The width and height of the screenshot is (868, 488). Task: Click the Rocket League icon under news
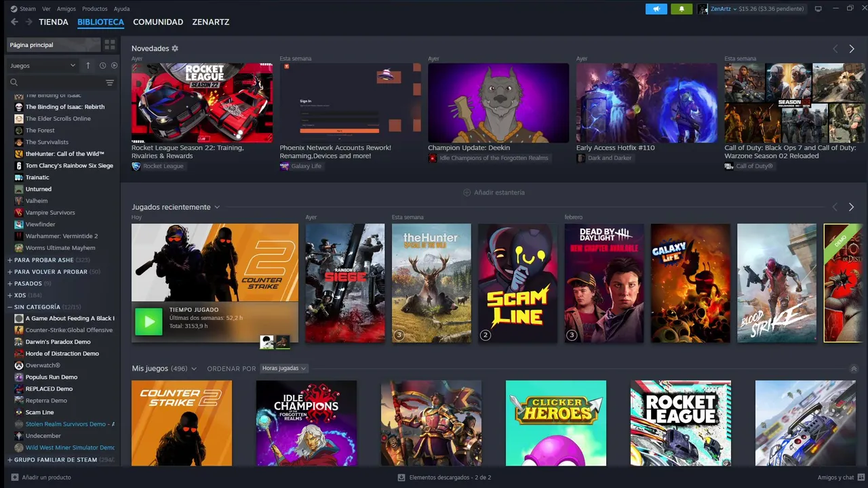click(x=136, y=166)
